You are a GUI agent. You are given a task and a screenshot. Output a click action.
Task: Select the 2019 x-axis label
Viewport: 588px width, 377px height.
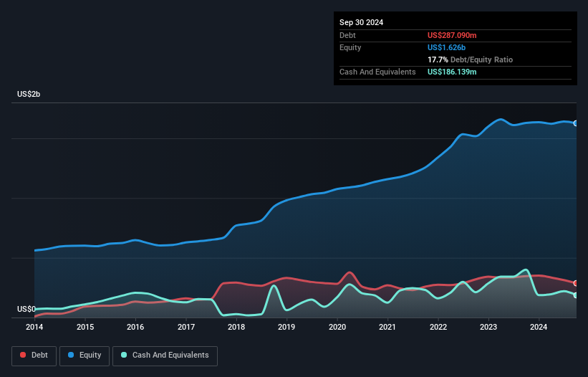tap(286, 327)
